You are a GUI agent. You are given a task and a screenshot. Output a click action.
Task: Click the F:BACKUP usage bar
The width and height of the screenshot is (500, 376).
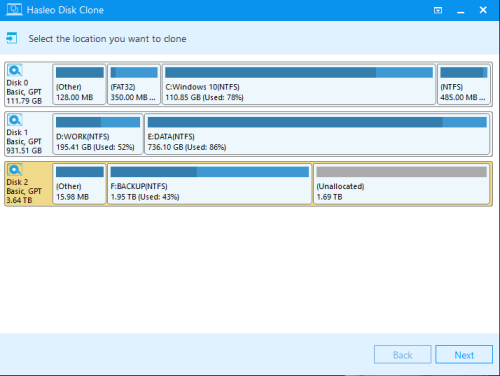pos(210,172)
